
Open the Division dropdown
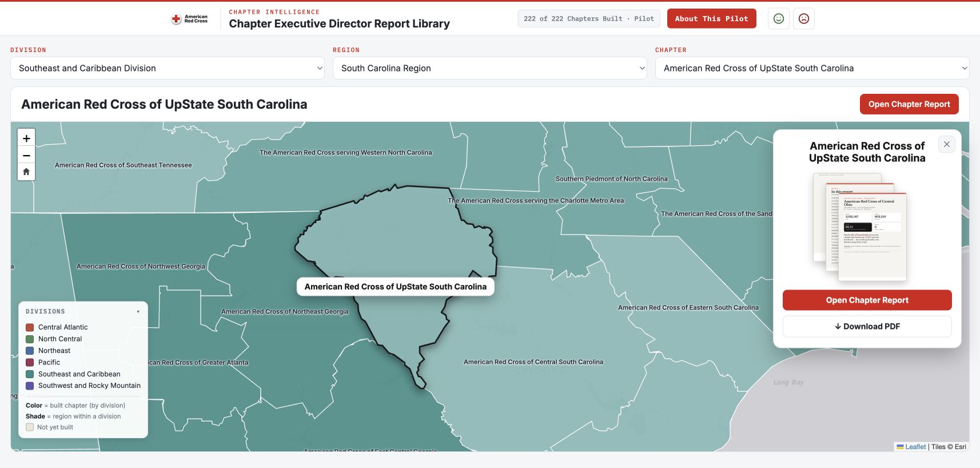(168, 68)
